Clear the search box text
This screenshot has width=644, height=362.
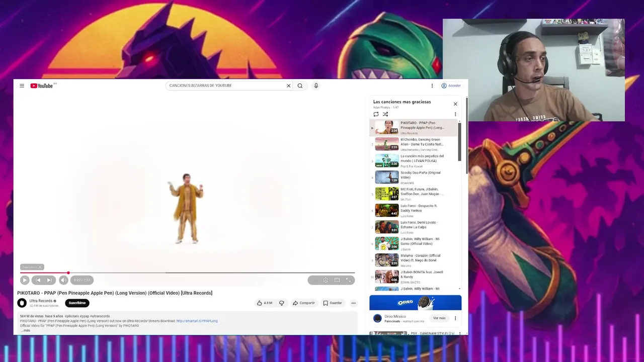tap(288, 86)
